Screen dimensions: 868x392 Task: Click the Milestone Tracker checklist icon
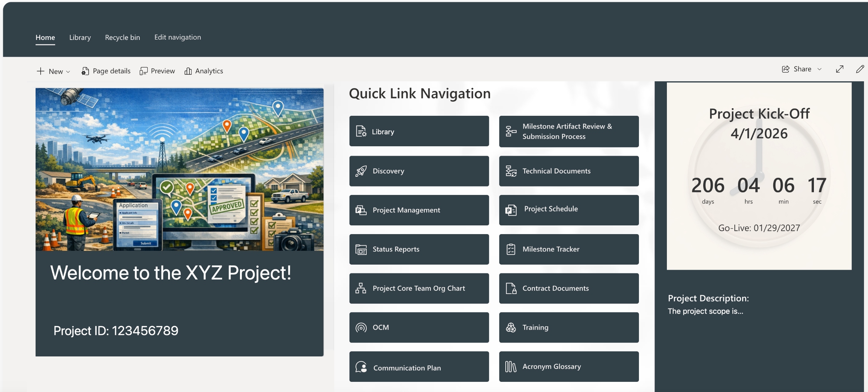point(511,249)
